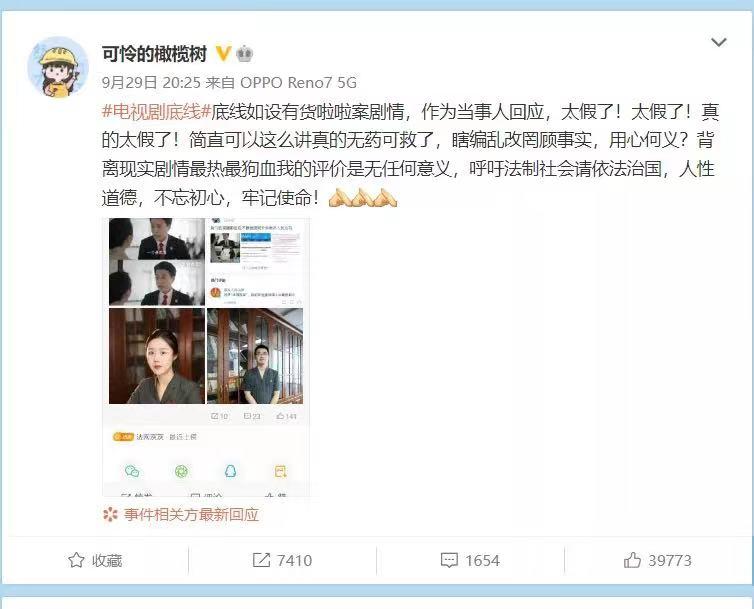Click the crown membership badge icon
Viewport: 754px width, 609px height.
point(245,54)
